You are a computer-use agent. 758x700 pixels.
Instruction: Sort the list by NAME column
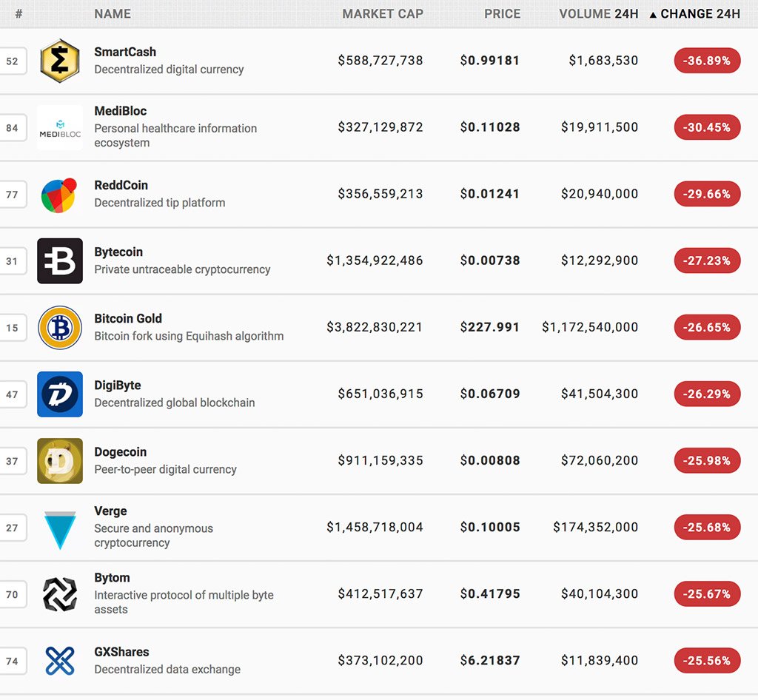point(112,13)
